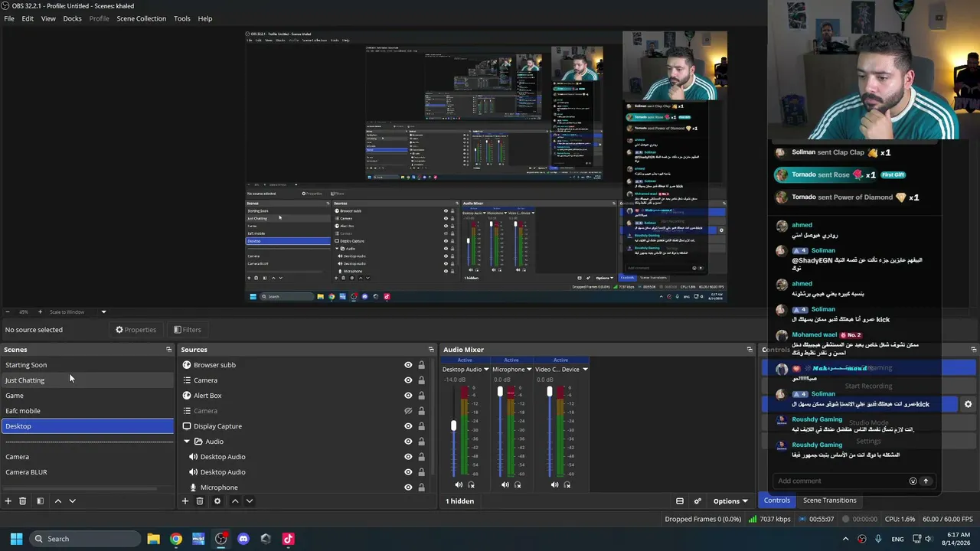Move source up with arrow in Sources
980x551 pixels.
(235, 501)
